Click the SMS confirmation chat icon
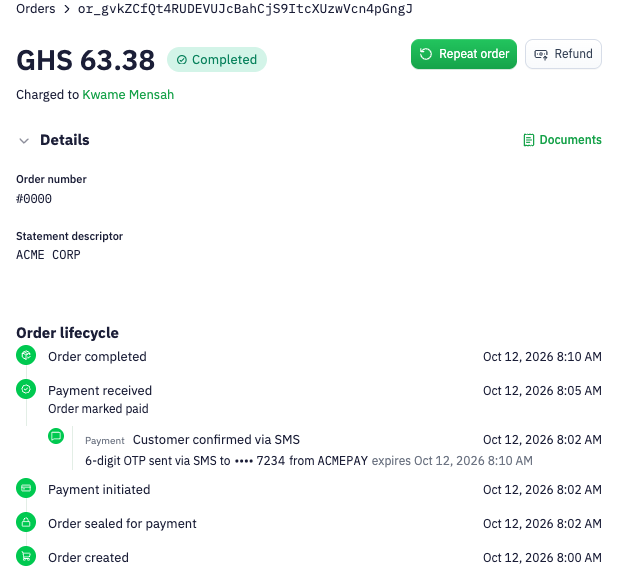The height and width of the screenshot is (580, 618). (56, 436)
